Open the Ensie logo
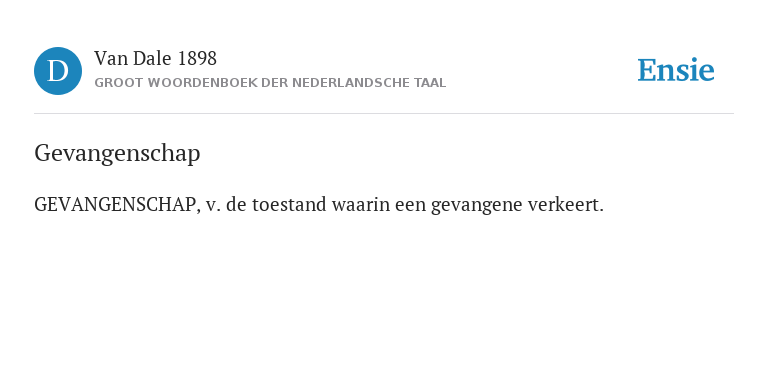The image size is (768, 384). 675,70
